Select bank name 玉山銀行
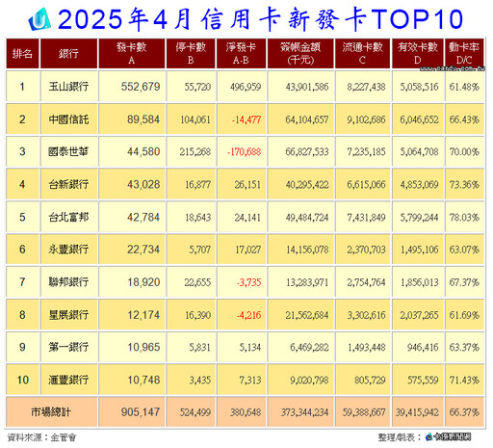This screenshot has width=493, height=448. pyautogui.click(x=68, y=87)
